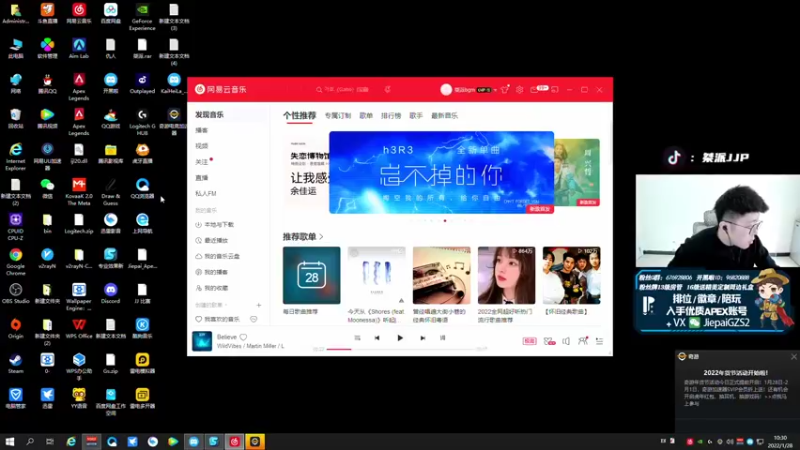Open the volume speaker control
This screenshot has width=800, height=450.
tap(566, 341)
